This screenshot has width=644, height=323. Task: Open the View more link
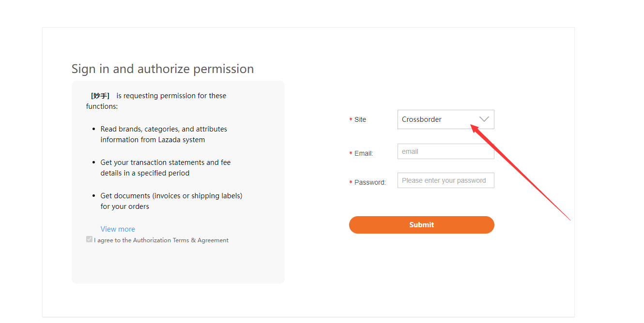pos(118,229)
